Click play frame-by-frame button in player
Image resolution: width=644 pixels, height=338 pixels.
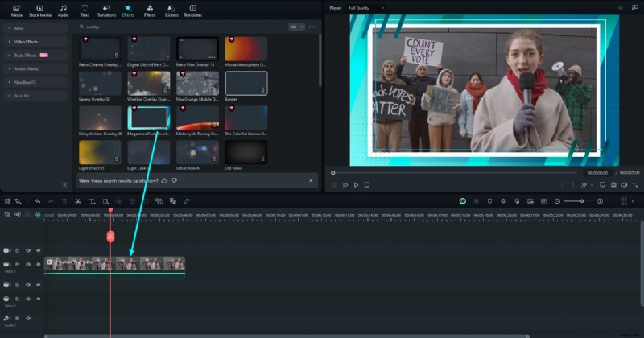[345, 185]
